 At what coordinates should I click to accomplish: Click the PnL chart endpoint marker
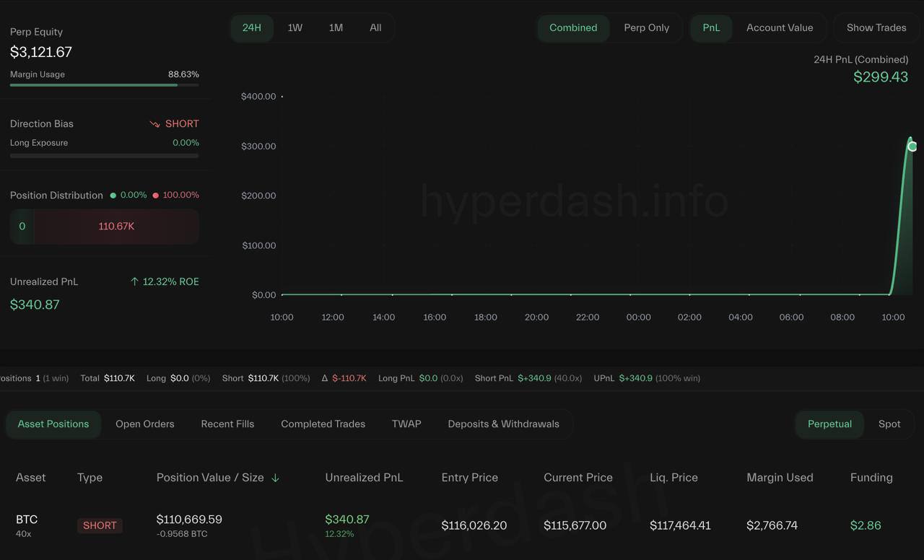tap(912, 146)
